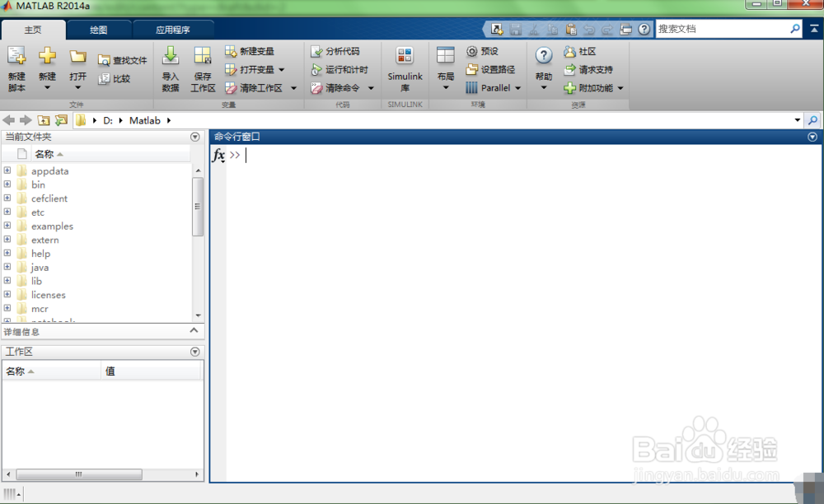Click the workspace 值 column header
Image resolution: width=824 pixels, height=504 pixels.
coord(151,371)
